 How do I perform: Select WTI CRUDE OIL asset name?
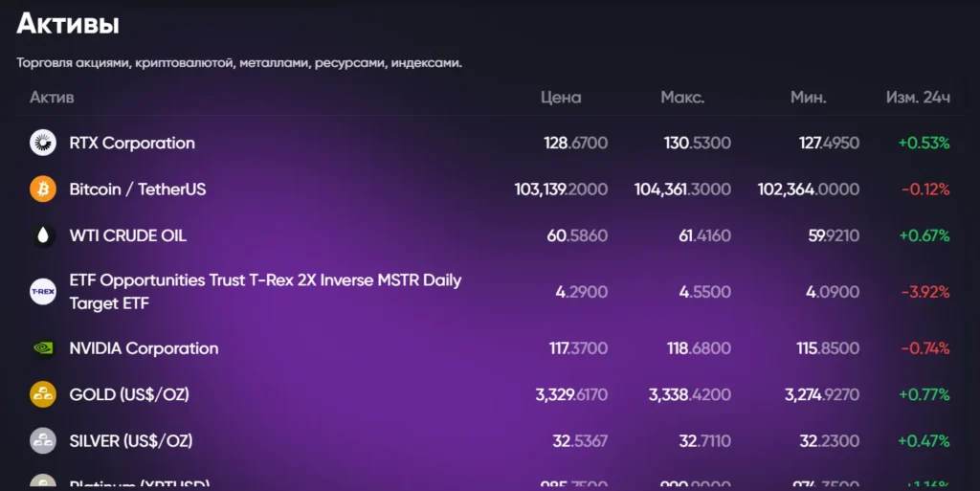128,235
